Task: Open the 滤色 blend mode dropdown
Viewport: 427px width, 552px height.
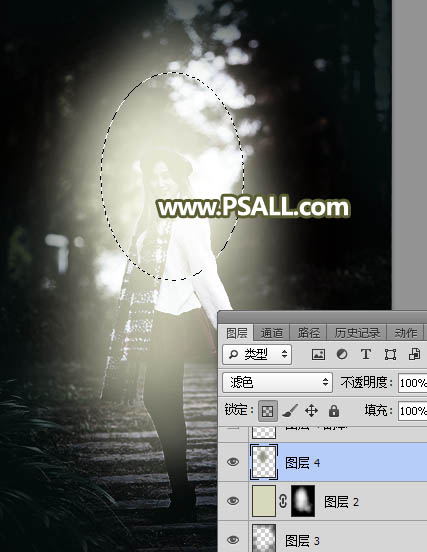Action: click(x=277, y=382)
